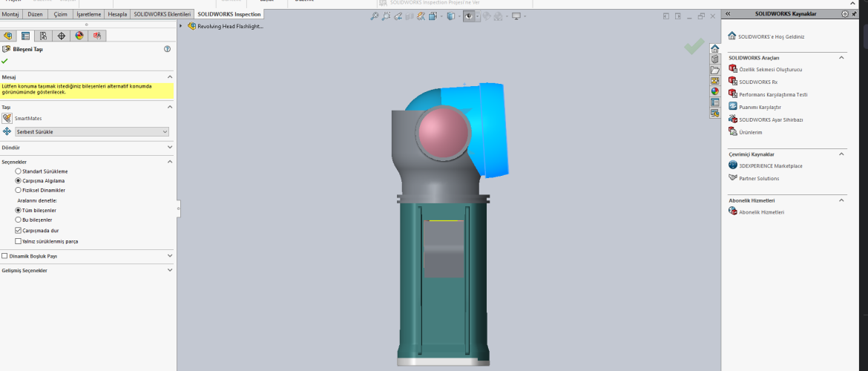868x371 pixels.
Task: Click the DimXpertManager crosshair tab icon
Action: click(x=61, y=36)
